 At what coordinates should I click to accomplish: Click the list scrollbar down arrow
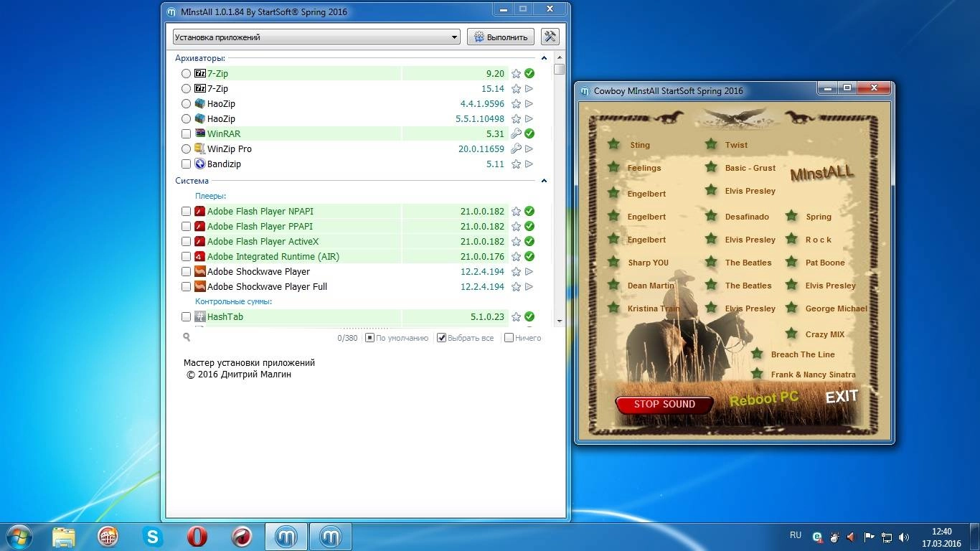[x=560, y=321]
